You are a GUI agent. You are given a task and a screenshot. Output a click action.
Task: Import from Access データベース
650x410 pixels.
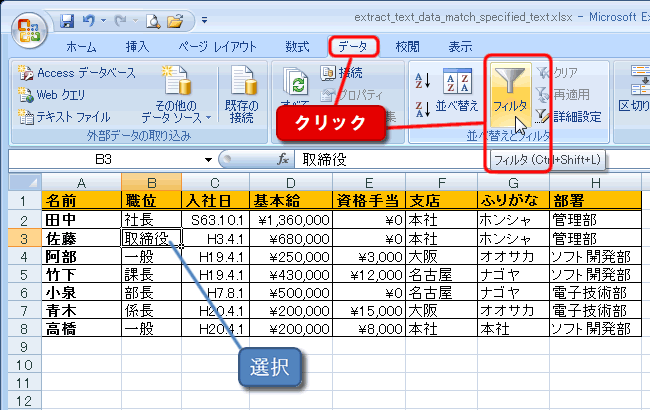coord(77,73)
